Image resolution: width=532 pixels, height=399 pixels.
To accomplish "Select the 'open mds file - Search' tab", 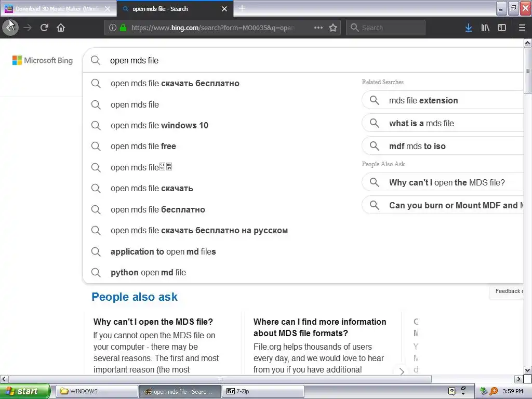I will (x=175, y=9).
